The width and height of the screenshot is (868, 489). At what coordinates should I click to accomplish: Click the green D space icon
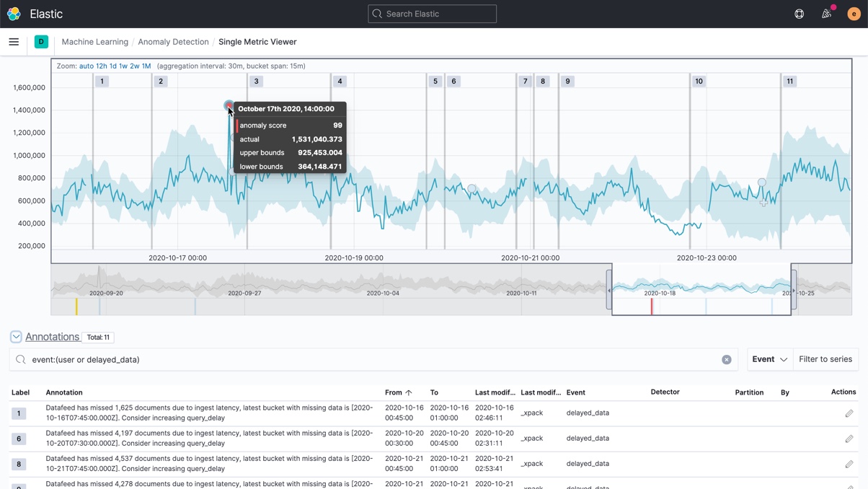click(x=41, y=43)
